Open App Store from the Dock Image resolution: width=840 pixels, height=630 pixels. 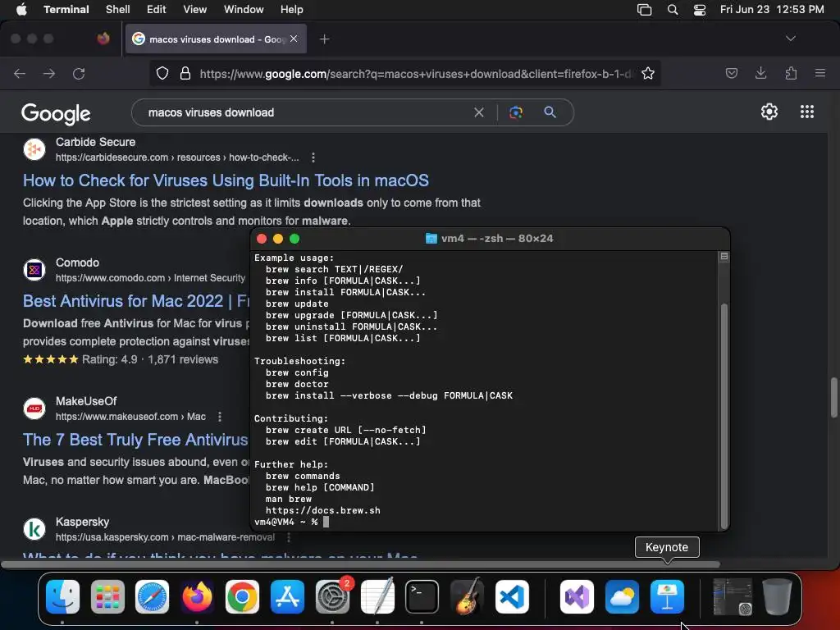click(287, 596)
